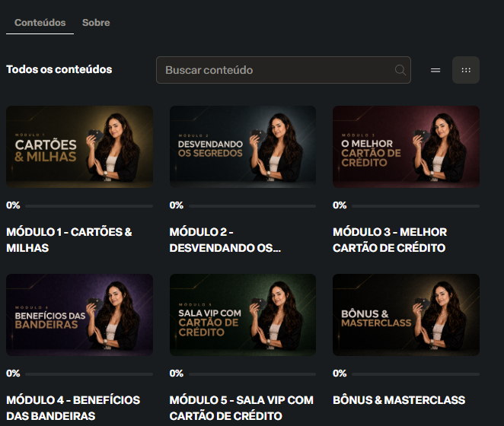Image resolution: width=504 pixels, height=426 pixels.
Task: Click the Módulo 2 progress bar
Action: [252, 206]
